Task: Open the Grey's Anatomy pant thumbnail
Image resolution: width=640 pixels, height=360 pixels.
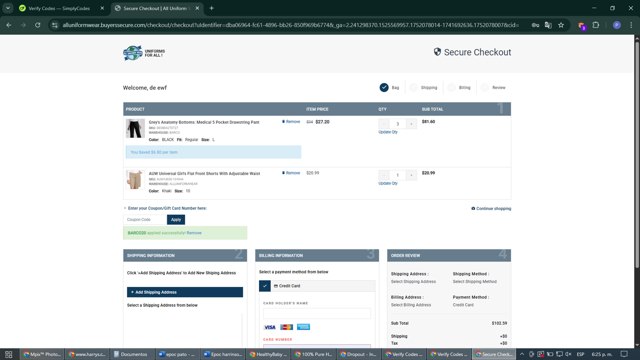Action: 135,129
